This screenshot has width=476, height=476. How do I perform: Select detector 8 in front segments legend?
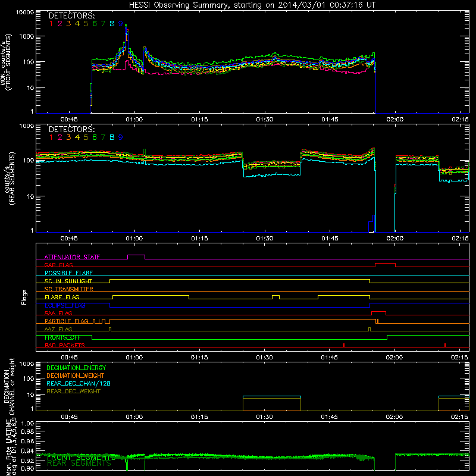pos(112,24)
